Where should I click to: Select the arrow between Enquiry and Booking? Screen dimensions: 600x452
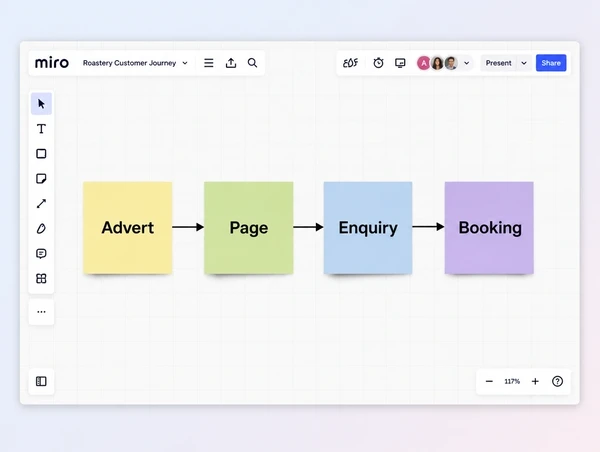(429, 227)
